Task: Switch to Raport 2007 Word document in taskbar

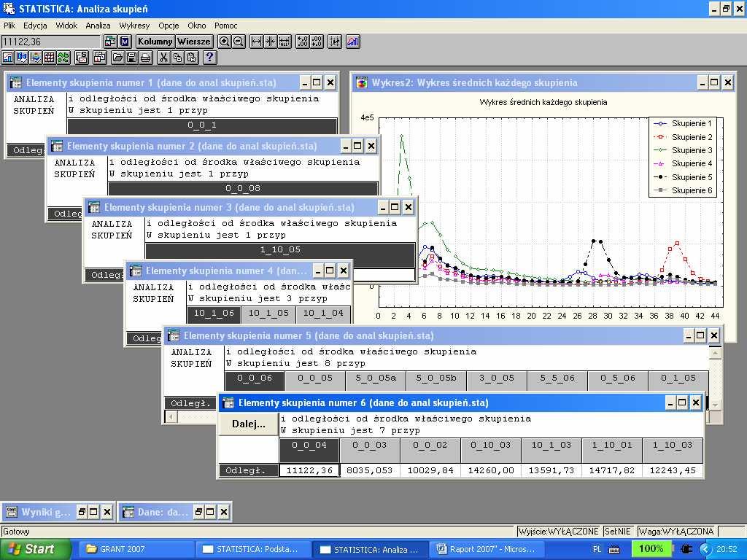Action: [488, 549]
